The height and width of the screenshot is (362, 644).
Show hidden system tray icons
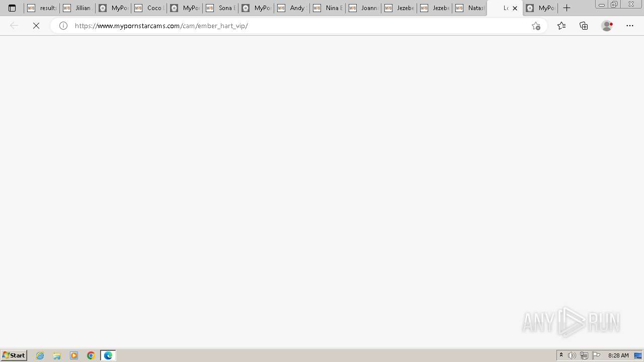click(561, 355)
